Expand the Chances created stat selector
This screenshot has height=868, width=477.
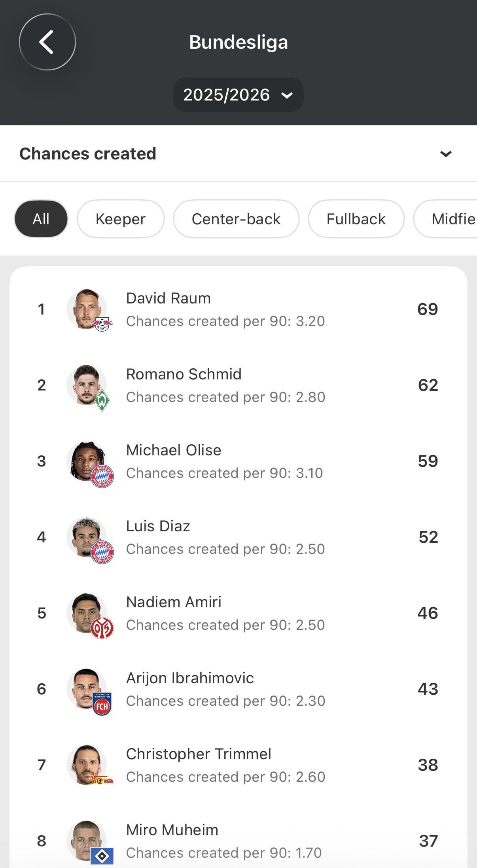click(88, 154)
